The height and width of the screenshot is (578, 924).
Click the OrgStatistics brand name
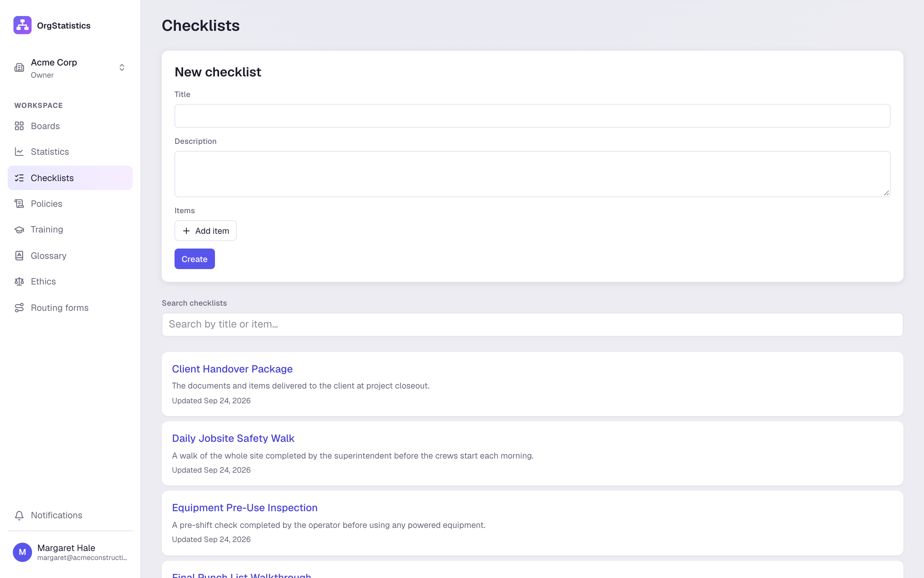tap(64, 26)
